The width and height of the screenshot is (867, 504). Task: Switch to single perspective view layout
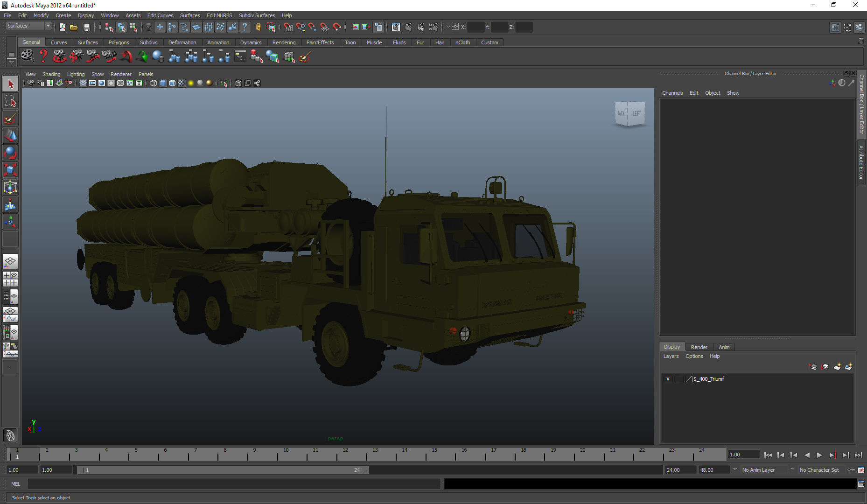10,261
